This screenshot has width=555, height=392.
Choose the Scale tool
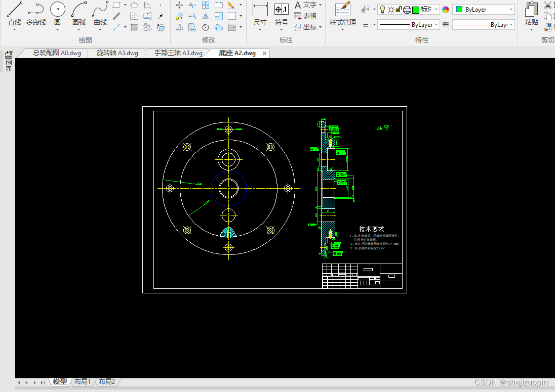(x=219, y=16)
